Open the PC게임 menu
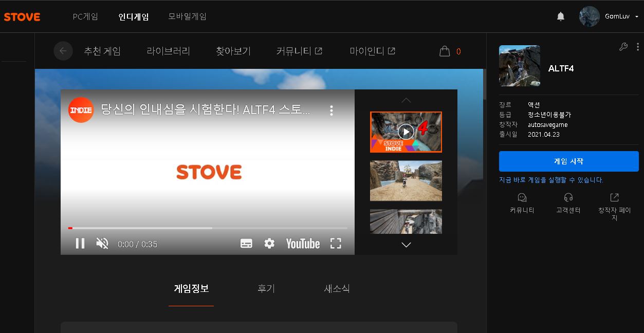644x333 pixels. [85, 16]
